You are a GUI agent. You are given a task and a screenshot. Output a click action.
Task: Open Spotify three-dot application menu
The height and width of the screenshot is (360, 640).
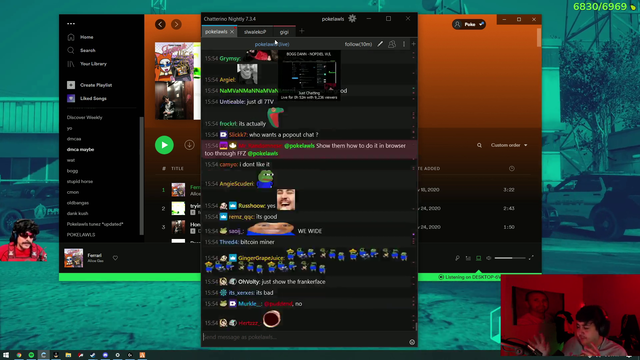click(71, 24)
